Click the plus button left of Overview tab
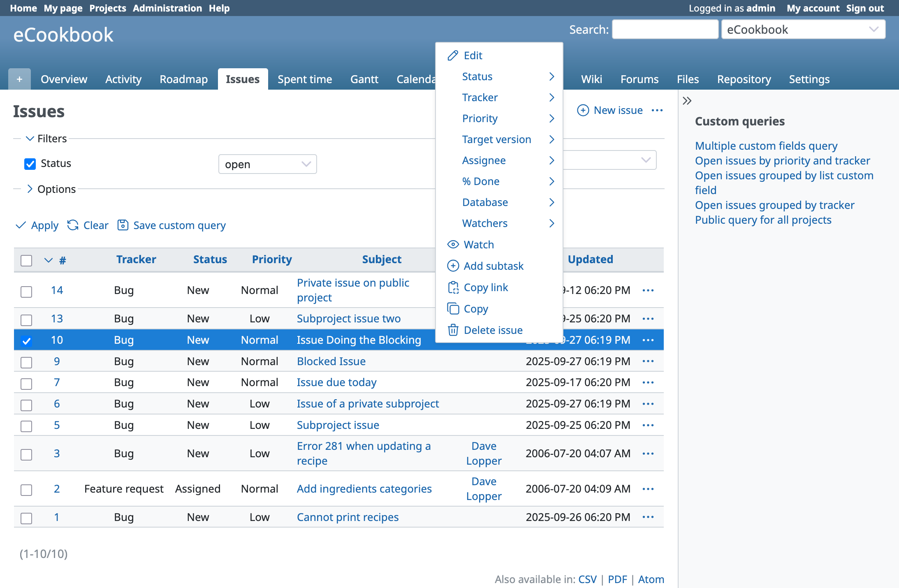This screenshot has width=899, height=588. coord(19,79)
